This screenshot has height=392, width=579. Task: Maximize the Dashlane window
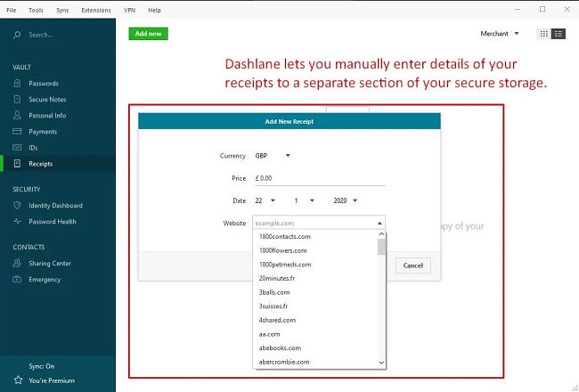click(542, 9)
